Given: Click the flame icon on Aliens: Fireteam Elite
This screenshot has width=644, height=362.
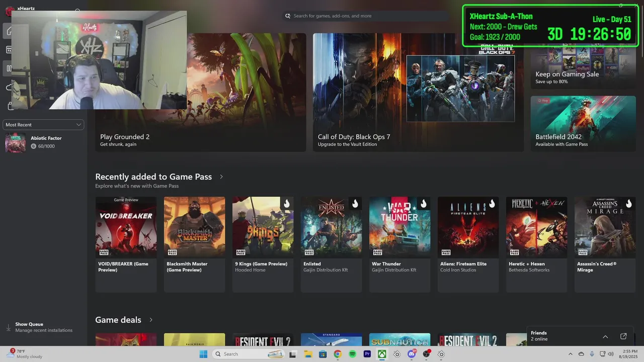Looking at the screenshot, I should (492, 204).
